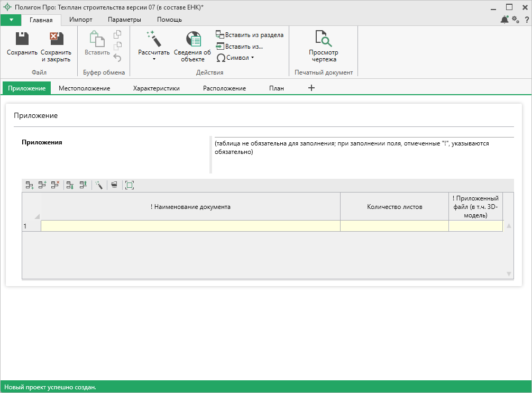The image size is (532, 393).
Task: Open the Местоположение section tab
Action: tap(84, 88)
